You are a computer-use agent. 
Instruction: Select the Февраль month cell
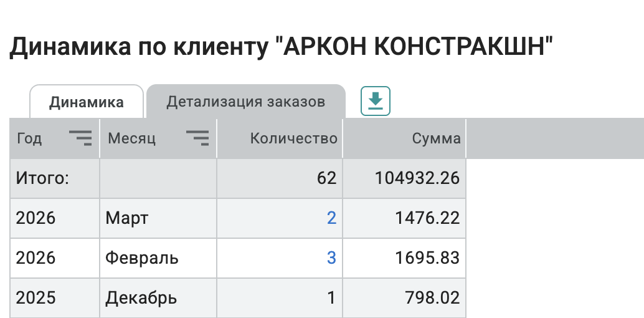pos(142,258)
